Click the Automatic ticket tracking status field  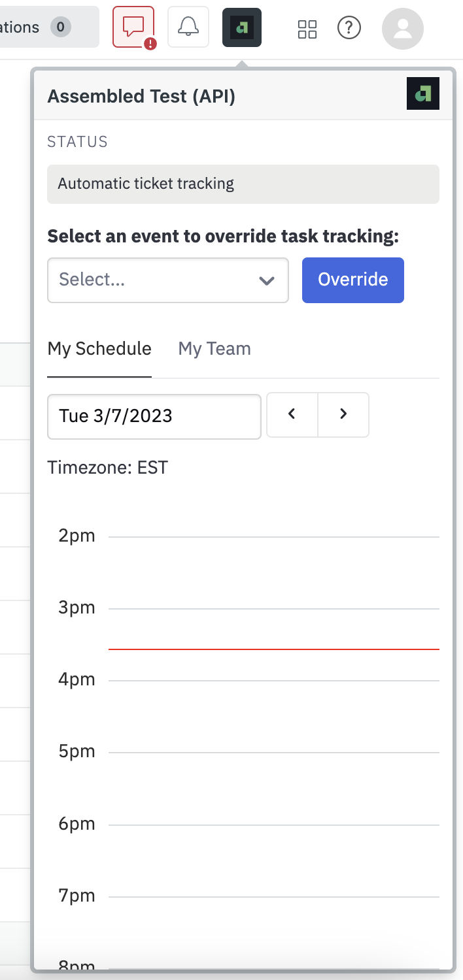coord(243,184)
